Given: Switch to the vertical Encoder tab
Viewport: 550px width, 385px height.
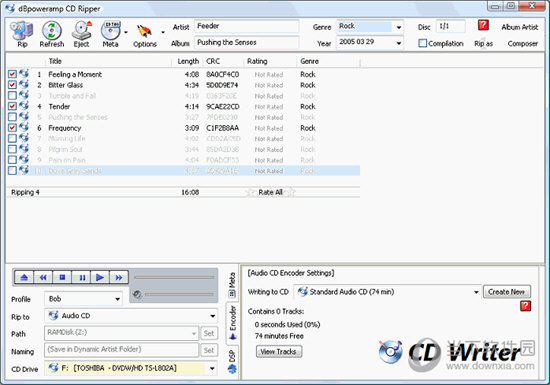Looking at the screenshot, I should (232, 323).
